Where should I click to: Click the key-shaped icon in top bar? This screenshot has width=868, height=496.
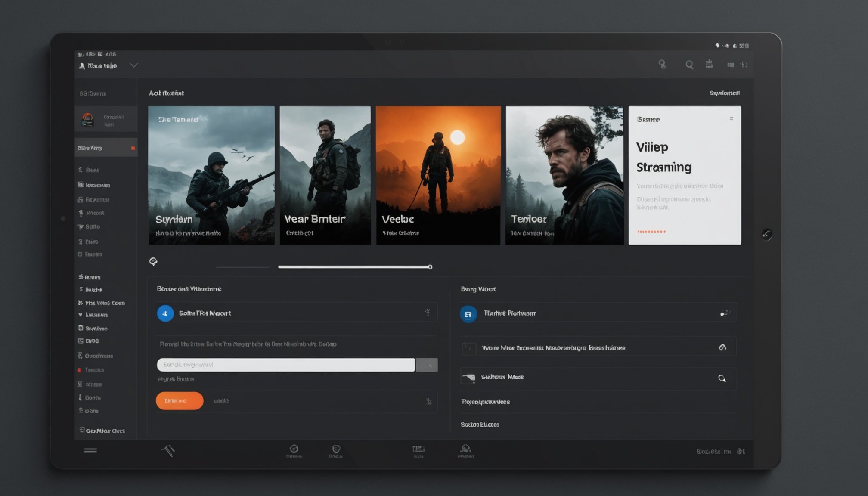[662, 65]
